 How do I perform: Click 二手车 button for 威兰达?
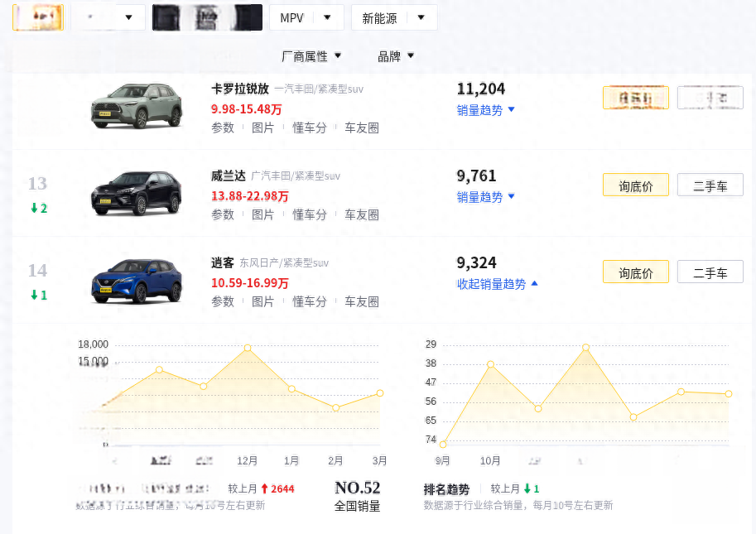[710, 185]
